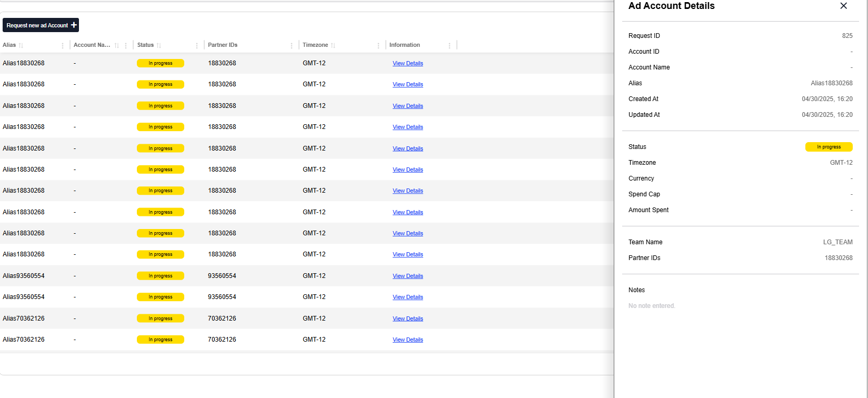Sort by the Account Name column icon

click(117, 46)
